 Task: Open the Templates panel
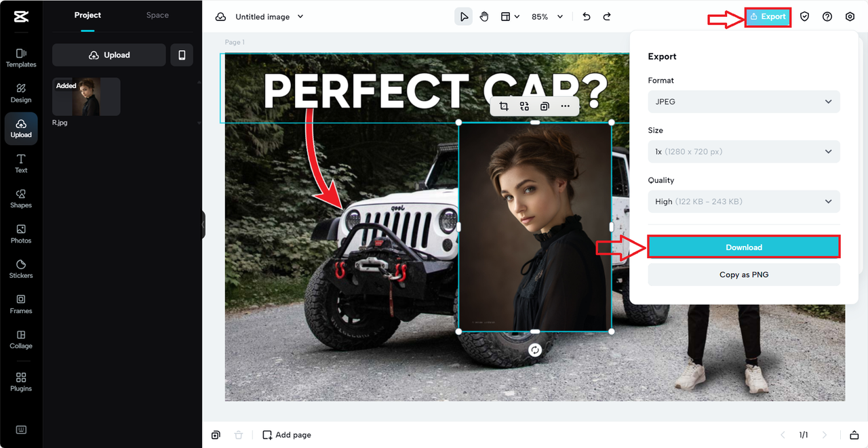(x=21, y=58)
